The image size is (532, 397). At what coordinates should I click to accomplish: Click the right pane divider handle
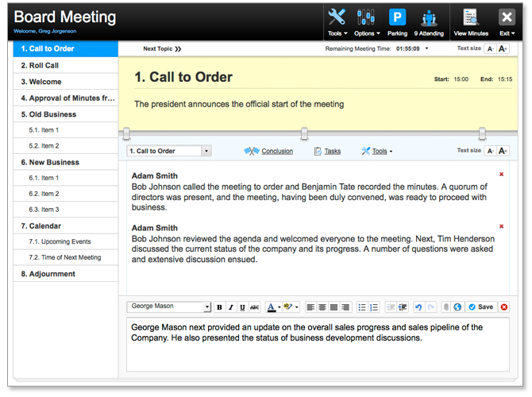(482, 134)
